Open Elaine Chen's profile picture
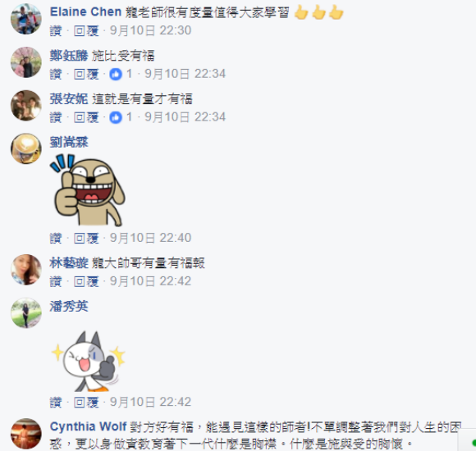 coord(25,19)
